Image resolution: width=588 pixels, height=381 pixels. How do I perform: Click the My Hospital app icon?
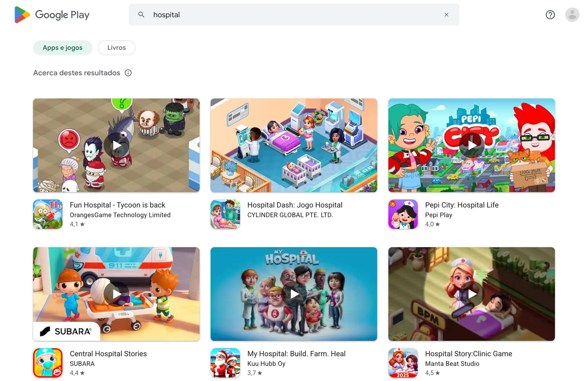pyautogui.click(x=225, y=363)
